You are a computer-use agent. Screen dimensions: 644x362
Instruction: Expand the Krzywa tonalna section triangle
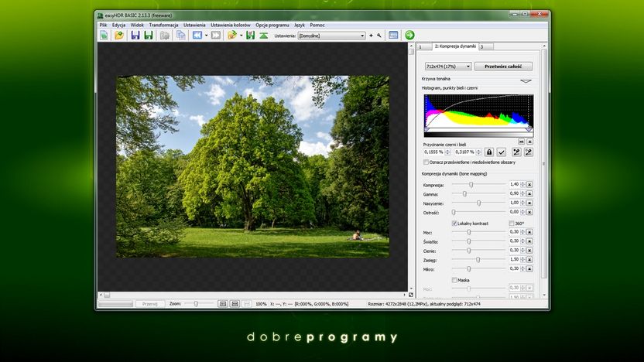coord(526,81)
